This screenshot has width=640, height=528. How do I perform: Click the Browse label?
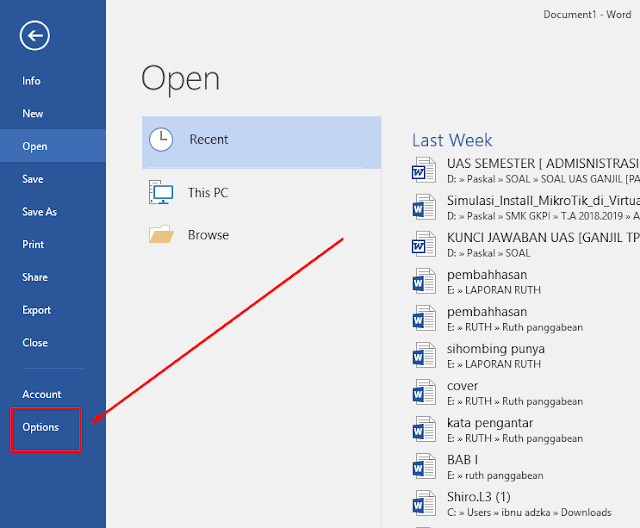[208, 235]
